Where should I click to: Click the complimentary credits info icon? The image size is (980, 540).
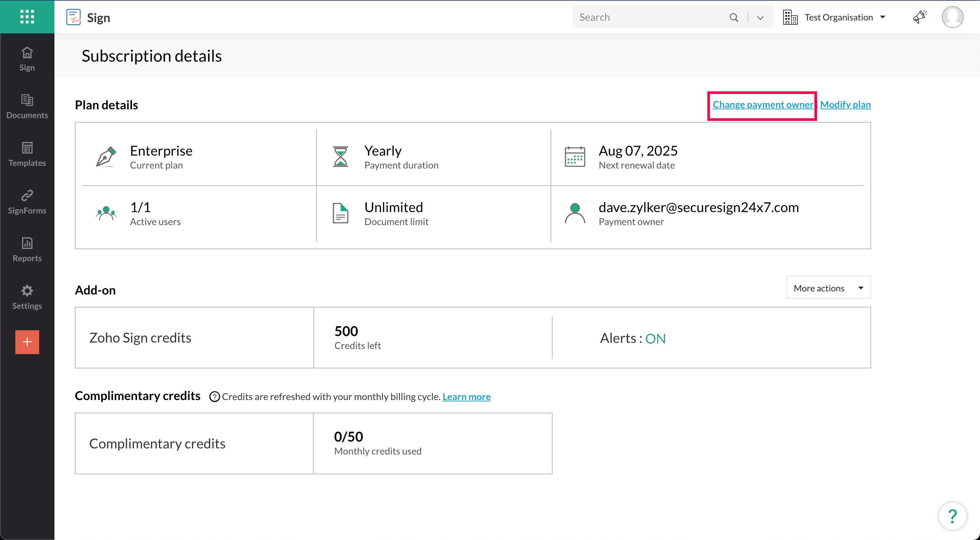click(215, 397)
